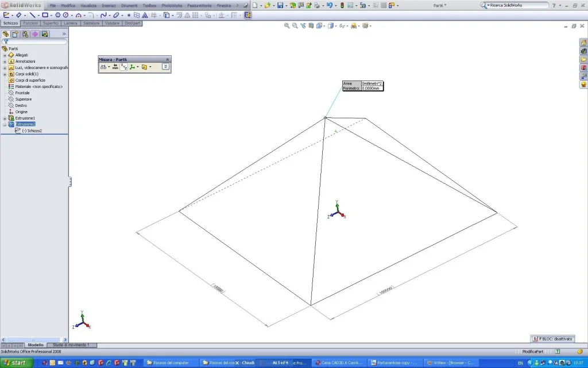This screenshot has height=368, width=588.
Task: Activate Zoom to Area tool
Action: (x=295, y=25)
